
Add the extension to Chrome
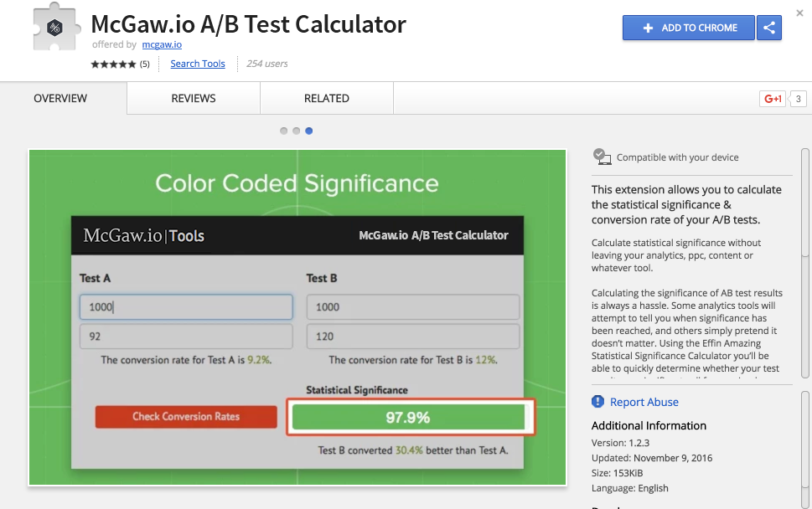coord(688,28)
